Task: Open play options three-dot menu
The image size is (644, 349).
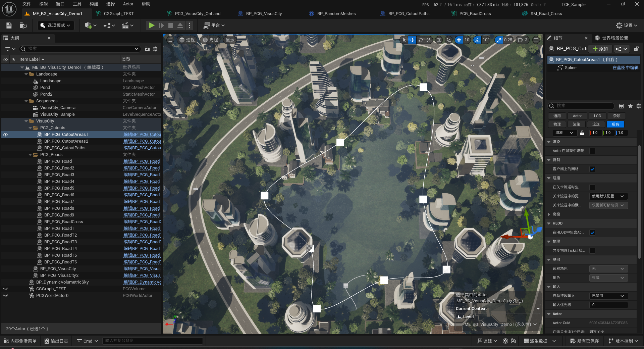Action: (190, 26)
